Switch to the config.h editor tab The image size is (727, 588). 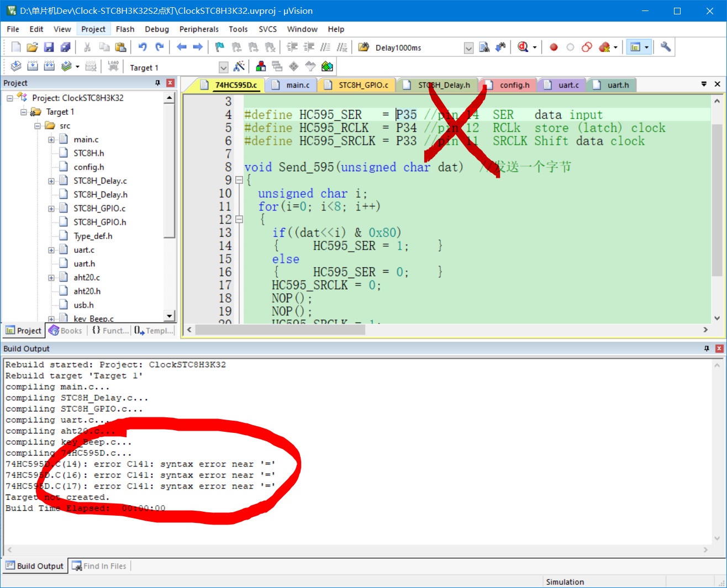[x=514, y=85]
